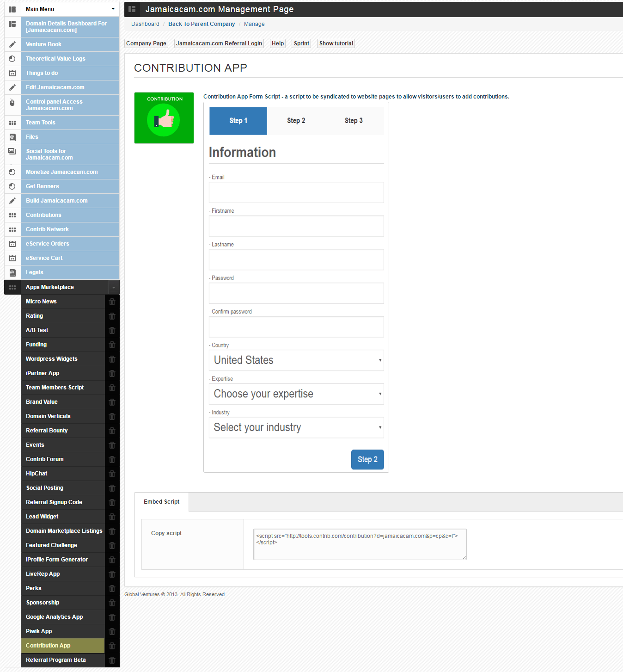Focus the Email input field
The height and width of the screenshot is (672, 623).
pyautogui.click(x=296, y=192)
